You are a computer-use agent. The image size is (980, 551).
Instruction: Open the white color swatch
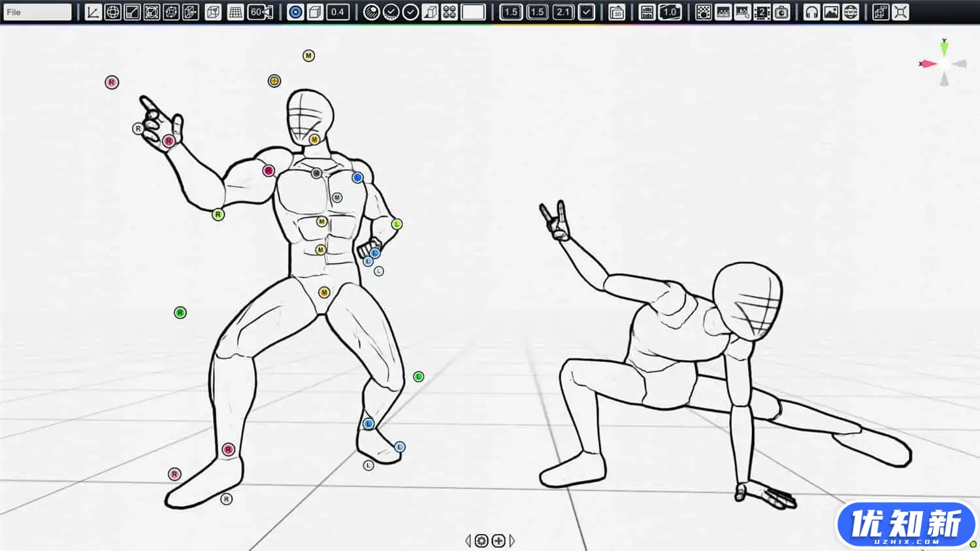click(473, 12)
